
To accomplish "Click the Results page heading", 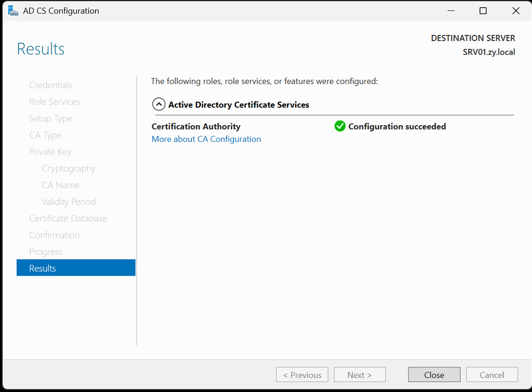I will point(41,49).
